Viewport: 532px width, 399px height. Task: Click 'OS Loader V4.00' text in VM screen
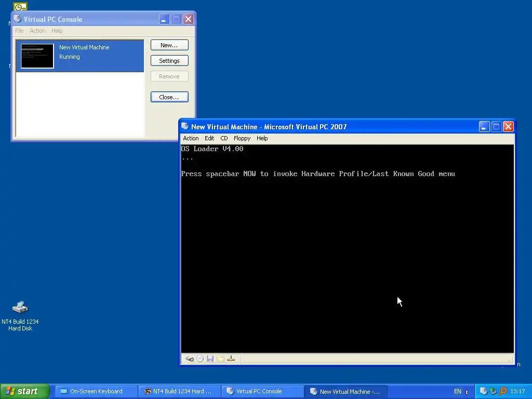tap(212, 149)
